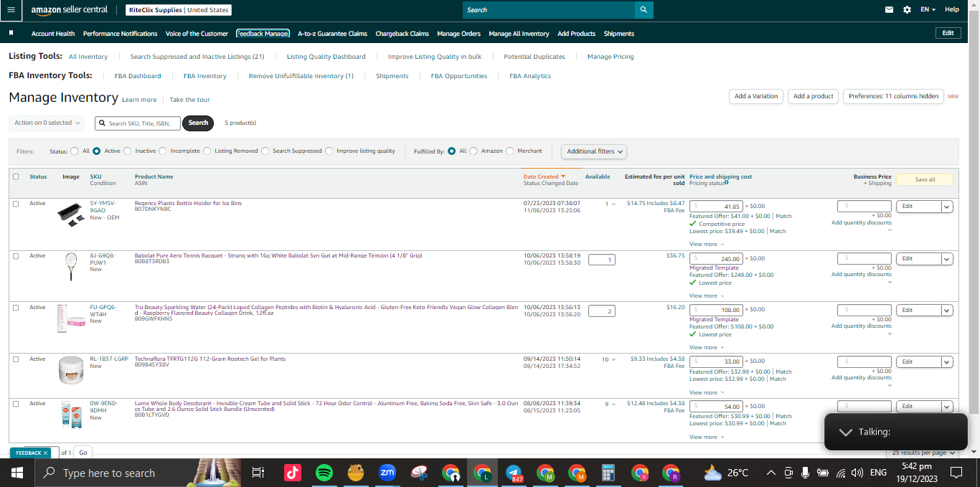
Task: Expand View more in Technaflora Rootech row
Action: tap(706, 392)
